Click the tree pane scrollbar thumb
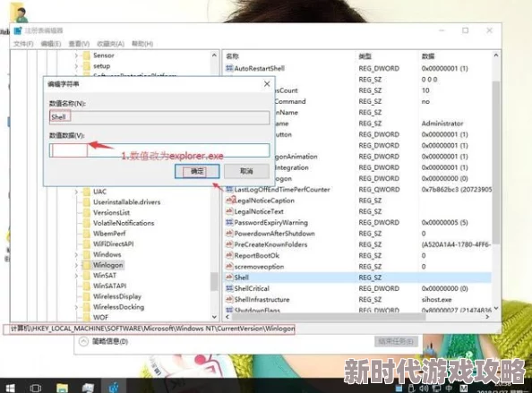The width and height of the screenshot is (532, 393). [214, 281]
